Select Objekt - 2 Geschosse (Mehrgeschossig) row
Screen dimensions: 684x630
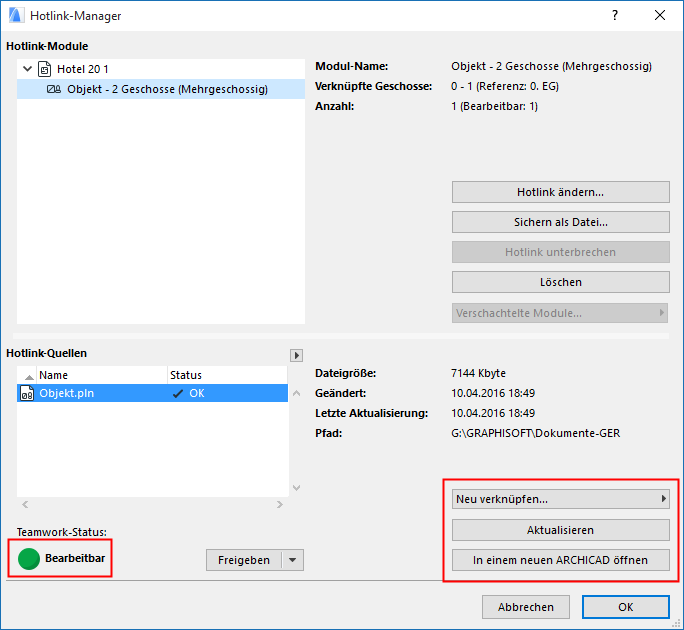[161, 89]
